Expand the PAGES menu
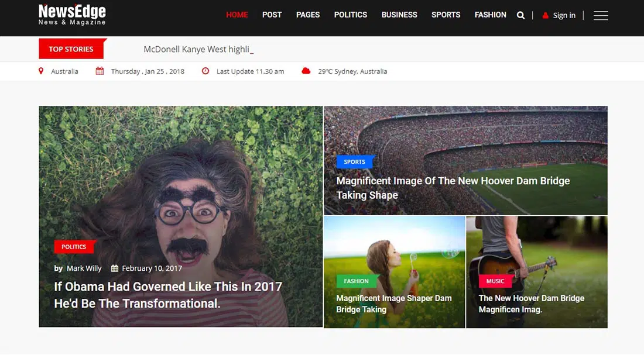The width and height of the screenshot is (644, 362). (308, 15)
